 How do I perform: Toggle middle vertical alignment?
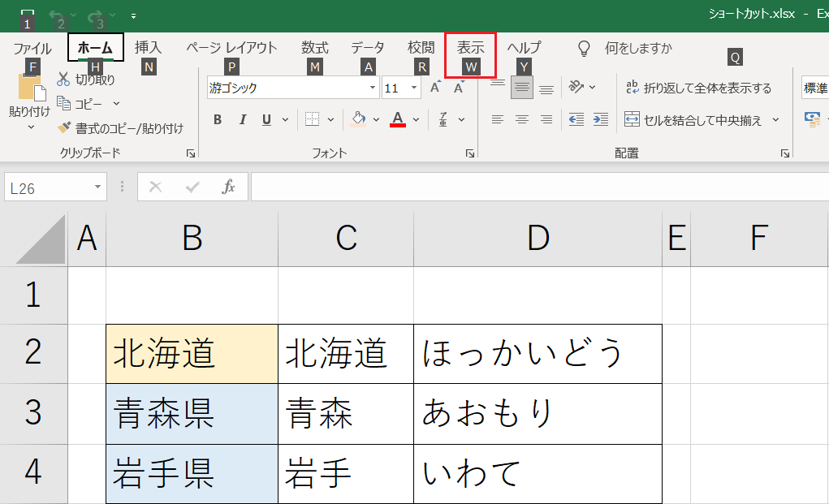click(522, 87)
